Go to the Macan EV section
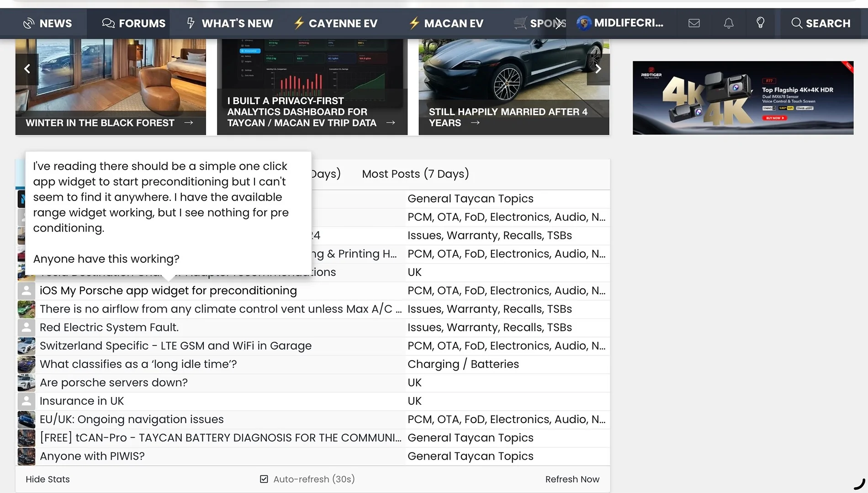Screen dimensions: 868x493 (x=446, y=23)
